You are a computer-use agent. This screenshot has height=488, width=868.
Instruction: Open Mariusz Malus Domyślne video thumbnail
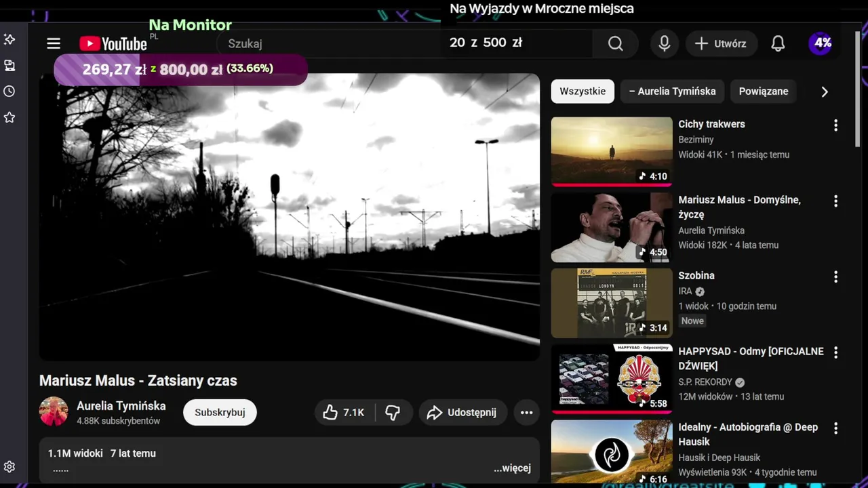coord(612,227)
